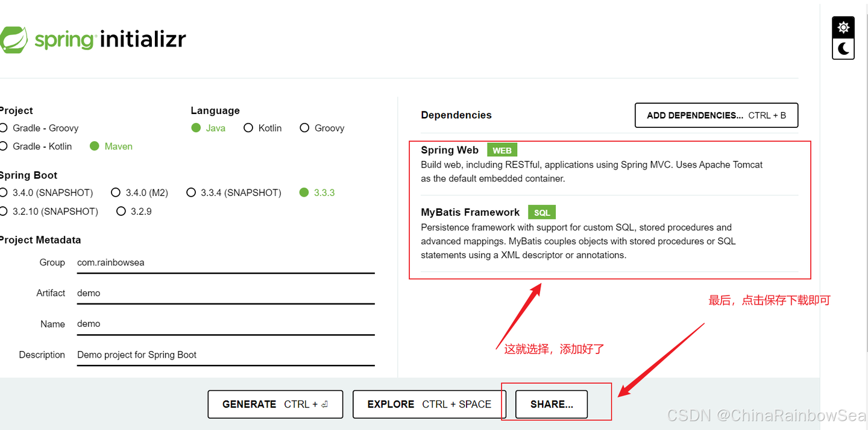Click the Explore button
The height and width of the screenshot is (430, 868).
[x=428, y=404]
